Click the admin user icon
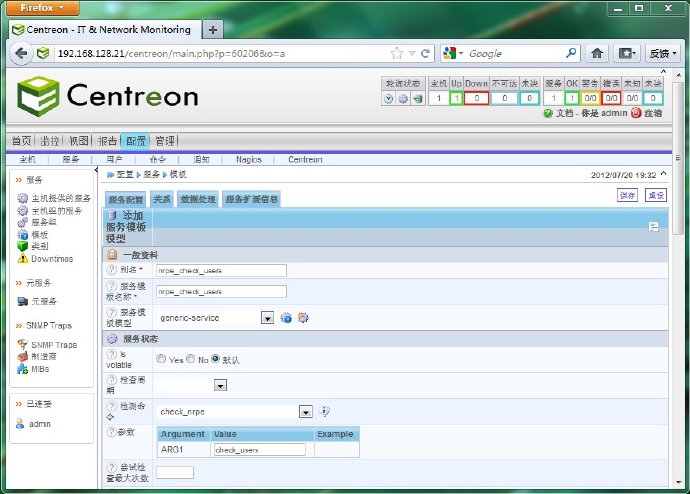This screenshot has height=494, width=690. 20,424
